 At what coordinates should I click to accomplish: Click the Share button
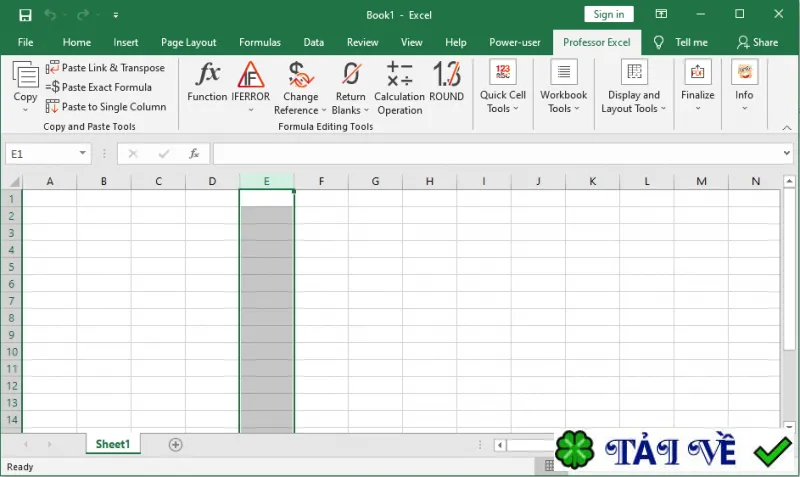point(758,42)
